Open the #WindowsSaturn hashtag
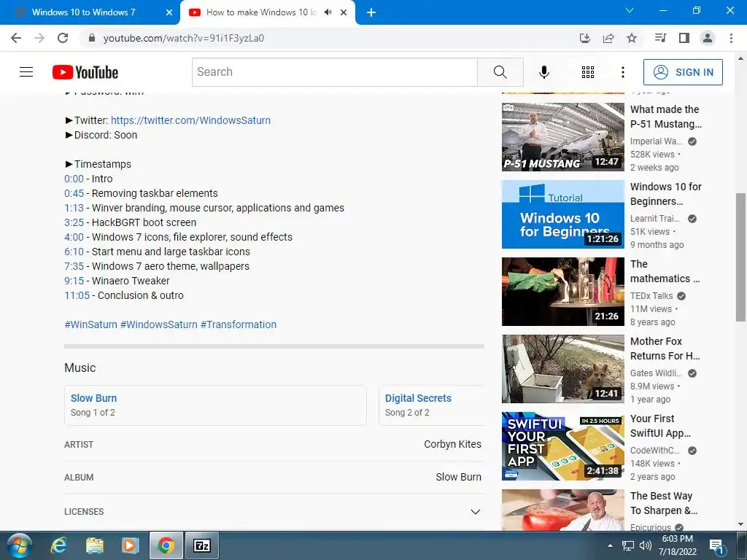Image resolution: width=747 pixels, height=560 pixels. click(x=158, y=324)
